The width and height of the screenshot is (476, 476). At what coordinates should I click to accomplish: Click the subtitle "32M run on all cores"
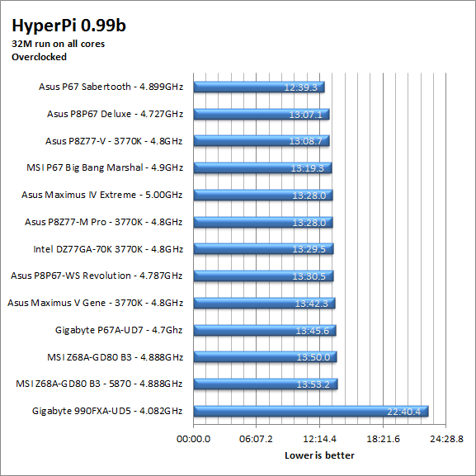[58, 44]
